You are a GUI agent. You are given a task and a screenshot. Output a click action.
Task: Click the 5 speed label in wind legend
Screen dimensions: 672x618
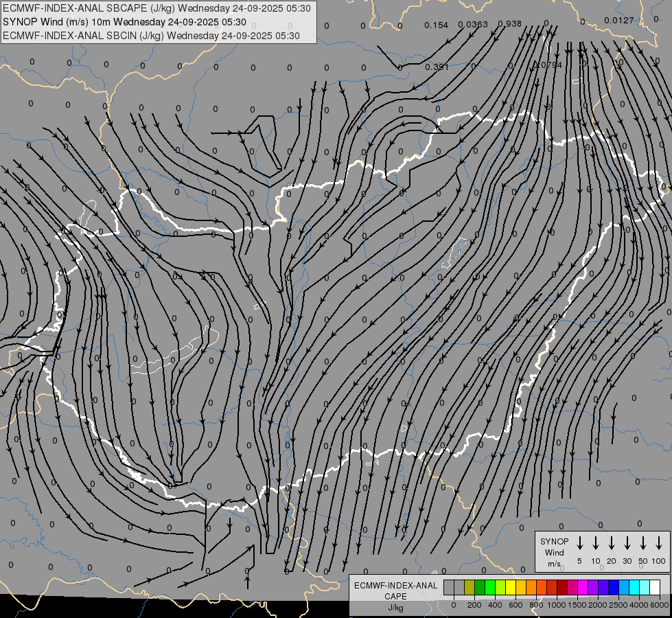pyautogui.click(x=579, y=561)
